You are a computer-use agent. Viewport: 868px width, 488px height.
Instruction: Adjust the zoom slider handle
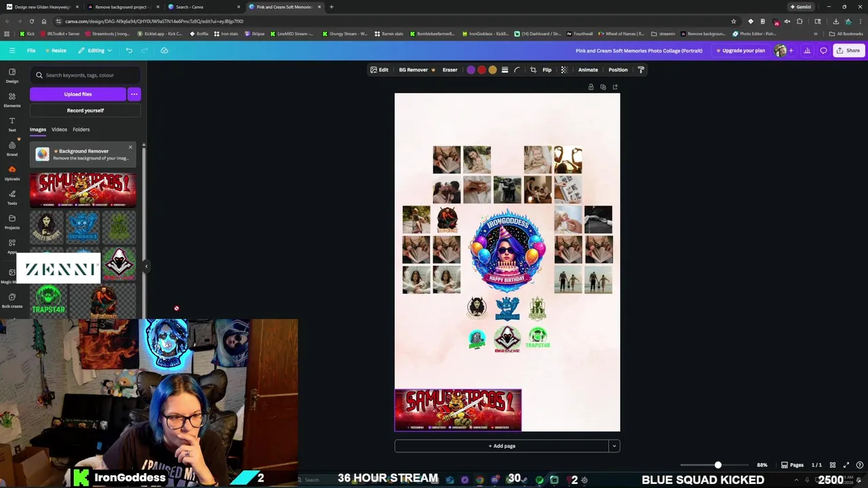(x=717, y=465)
